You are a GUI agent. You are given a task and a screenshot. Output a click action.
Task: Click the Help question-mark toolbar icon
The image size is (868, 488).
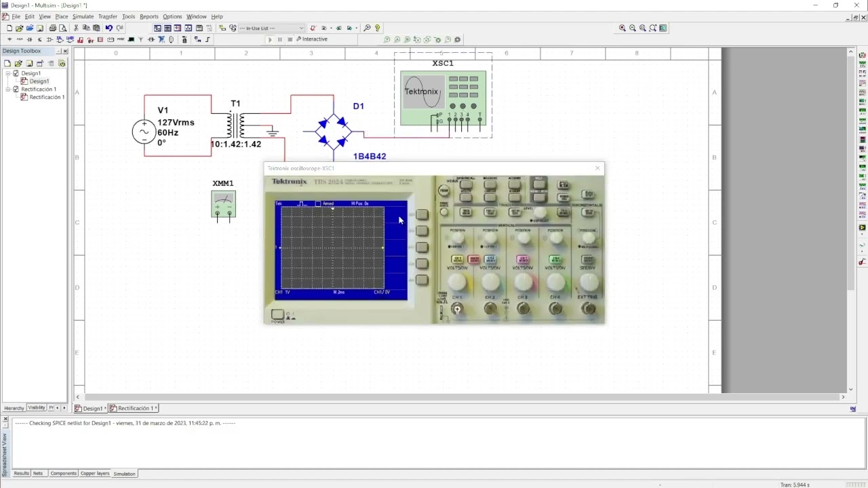(x=377, y=28)
